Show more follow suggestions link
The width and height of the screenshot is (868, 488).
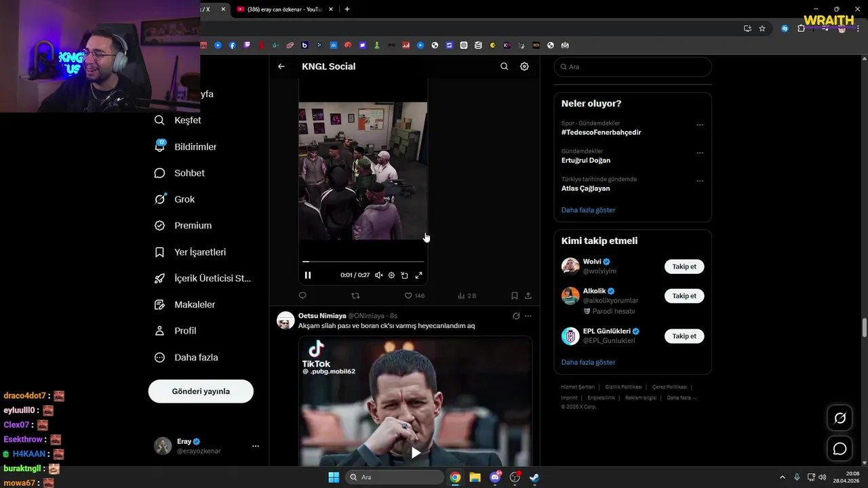click(x=588, y=363)
